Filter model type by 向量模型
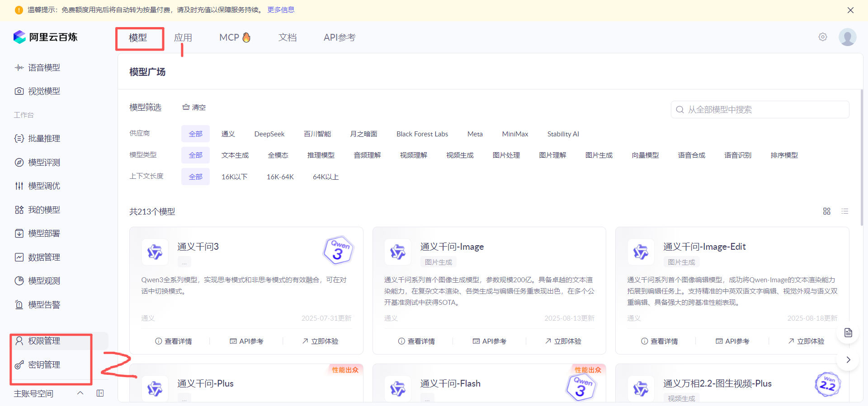Viewport: 868px width, 406px height. click(x=645, y=155)
